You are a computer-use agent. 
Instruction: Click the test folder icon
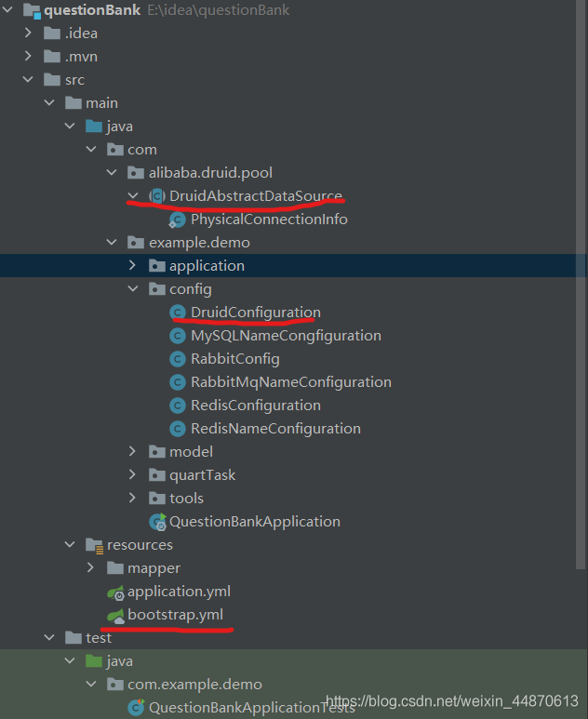(73, 637)
